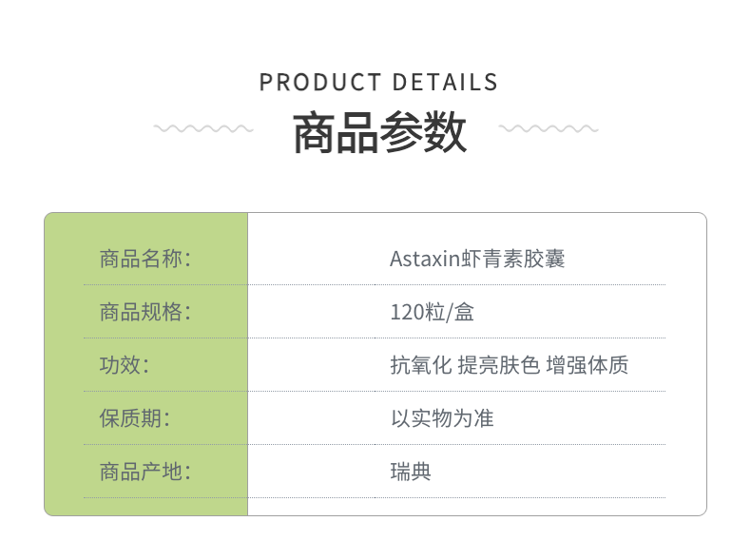
Task: Click the 虾青素胶囊 text
Action: [x=513, y=259]
